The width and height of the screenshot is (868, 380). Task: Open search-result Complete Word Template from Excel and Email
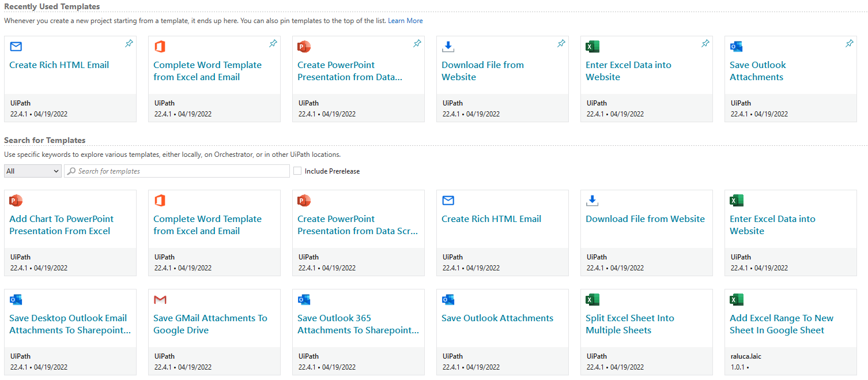point(207,225)
